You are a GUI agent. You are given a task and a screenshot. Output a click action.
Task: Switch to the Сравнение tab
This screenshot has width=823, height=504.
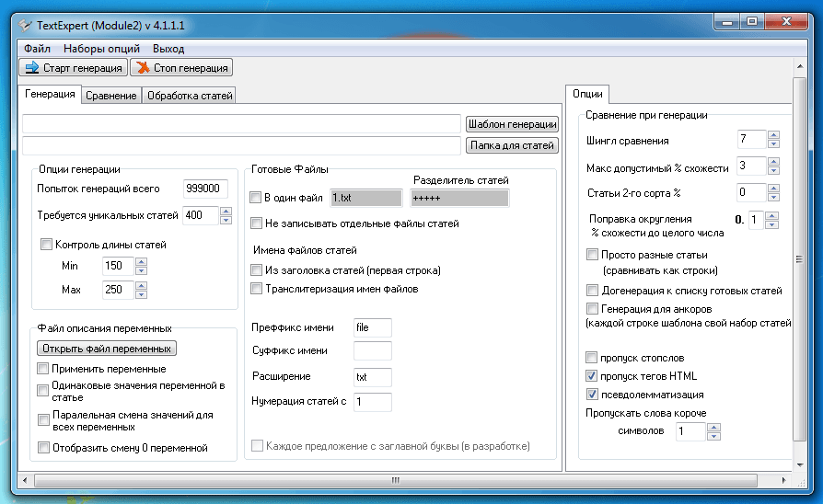click(110, 96)
